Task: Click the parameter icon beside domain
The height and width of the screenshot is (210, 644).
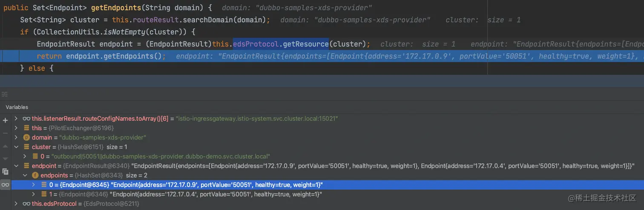Action: point(26,137)
